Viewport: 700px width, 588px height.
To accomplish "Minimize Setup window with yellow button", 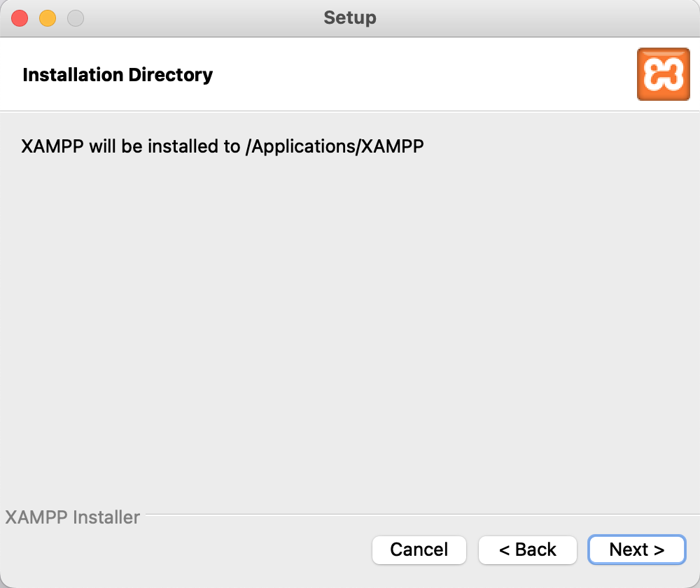I will coord(48,18).
